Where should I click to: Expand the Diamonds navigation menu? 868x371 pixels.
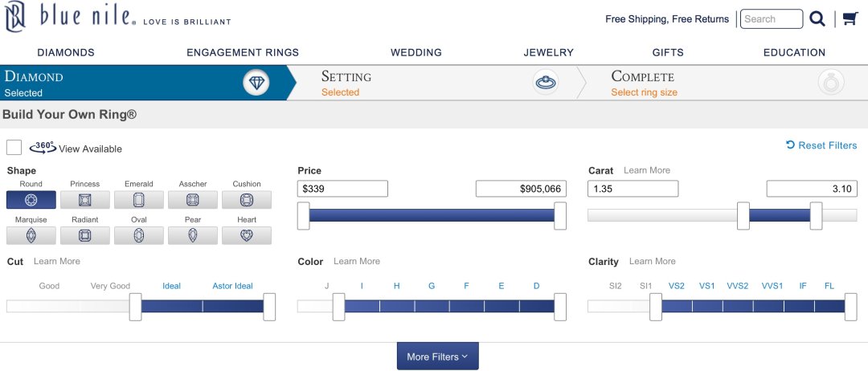point(66,52)
